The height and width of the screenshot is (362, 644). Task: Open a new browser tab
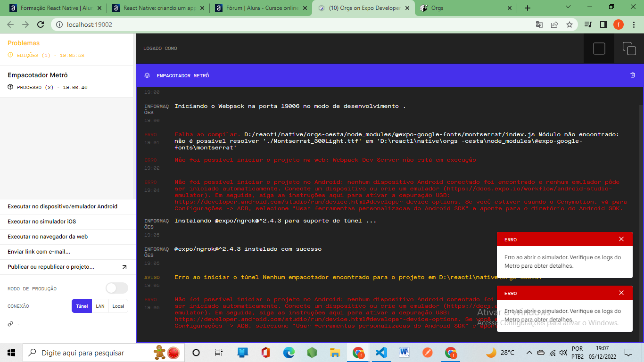pyautogui.click(x=528, y=8)
